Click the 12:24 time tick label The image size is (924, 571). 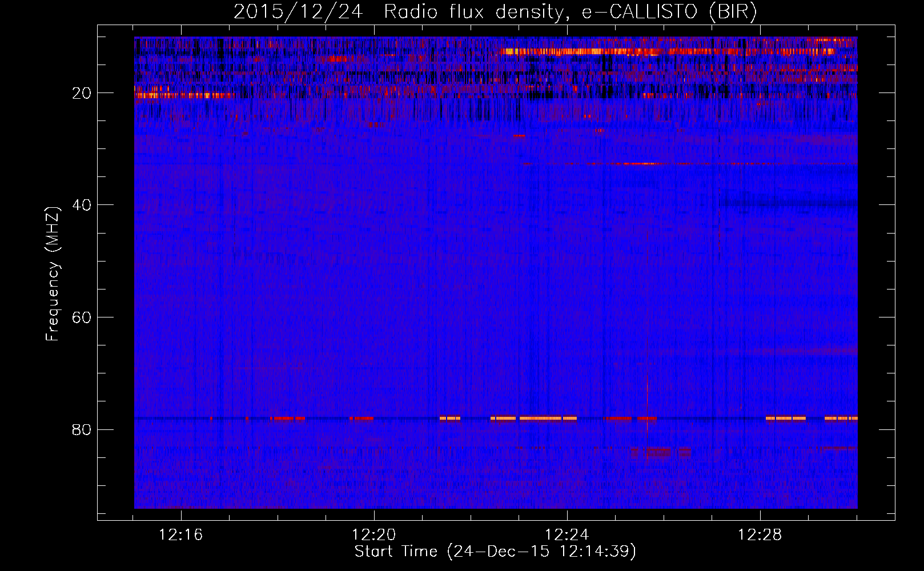point(567,535)
